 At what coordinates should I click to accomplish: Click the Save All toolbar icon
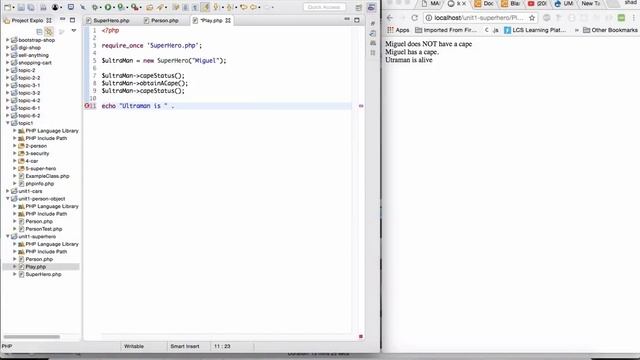[x=31, y=7]
